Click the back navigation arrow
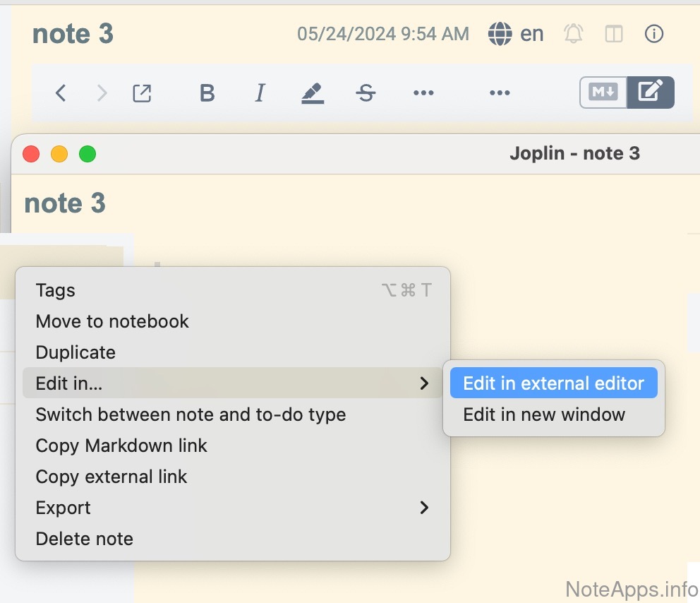The image size is (700, 603). point(61,92)
